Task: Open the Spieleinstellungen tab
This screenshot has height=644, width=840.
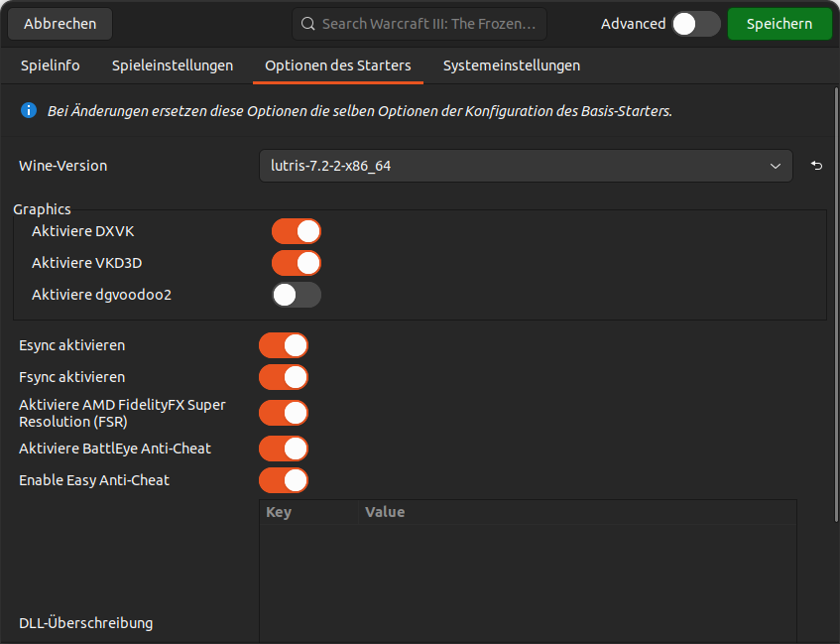Action: point(173,65)
